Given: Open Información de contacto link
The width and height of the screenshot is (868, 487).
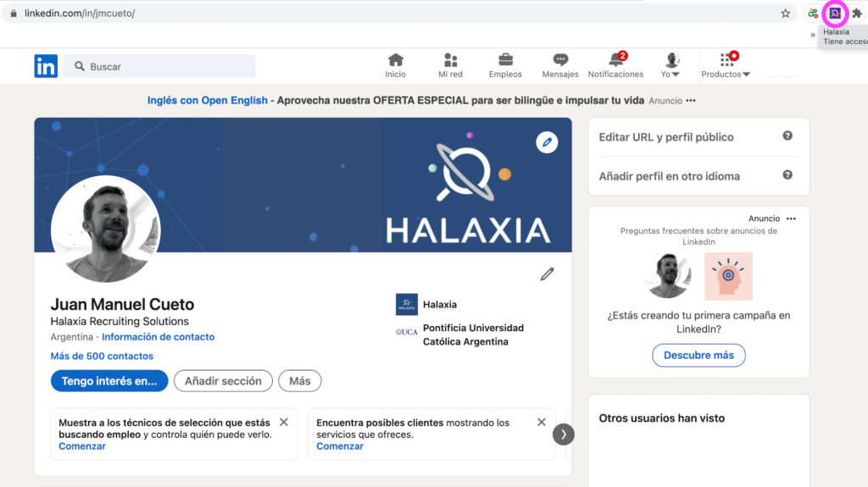Looking at the screenshot, I should 158,336.
